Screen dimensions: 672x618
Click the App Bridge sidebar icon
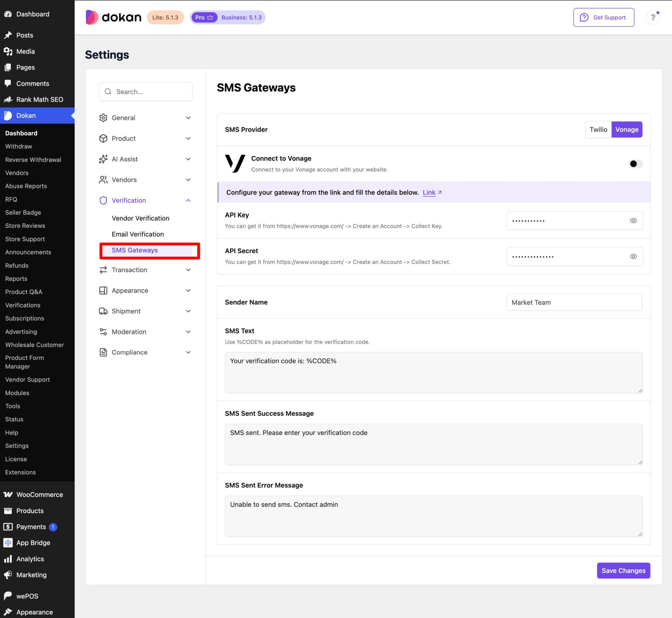[8, 543]
